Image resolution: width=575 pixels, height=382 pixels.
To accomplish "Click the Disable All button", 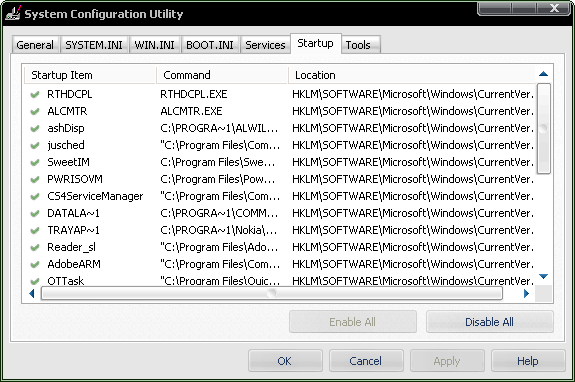I will [x=489, y=322].
